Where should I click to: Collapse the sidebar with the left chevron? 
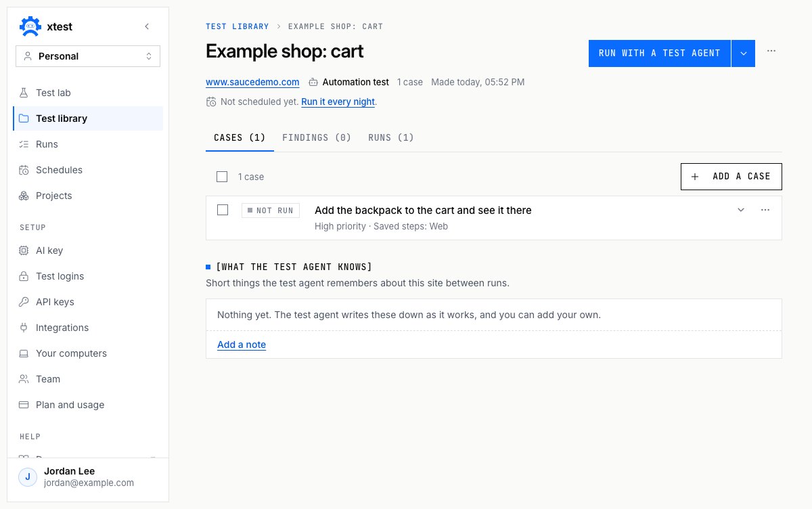coord(147,26)
